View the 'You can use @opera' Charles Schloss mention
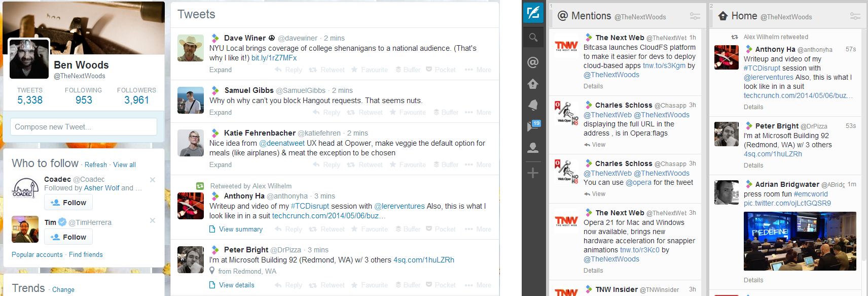The image size is (868, 296). 595,194
